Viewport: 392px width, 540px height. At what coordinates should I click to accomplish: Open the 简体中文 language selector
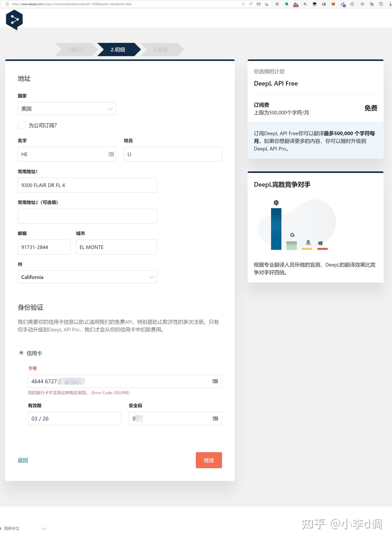[x=24, y=528]
